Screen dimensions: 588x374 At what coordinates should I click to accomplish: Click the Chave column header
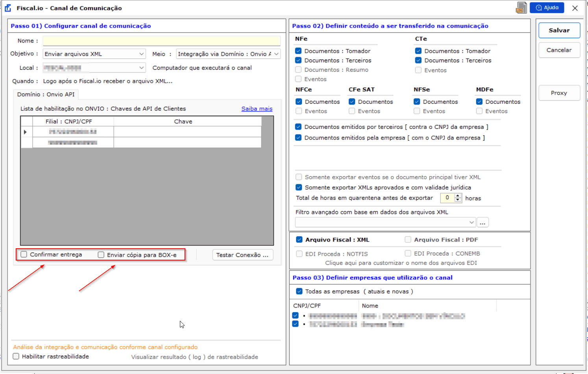(188, 121)
